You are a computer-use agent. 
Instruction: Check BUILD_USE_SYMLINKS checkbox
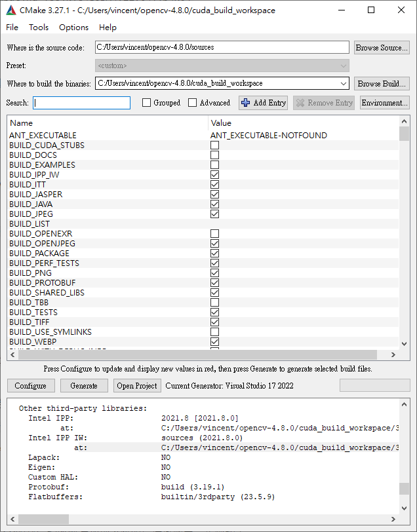pos(214,332)
